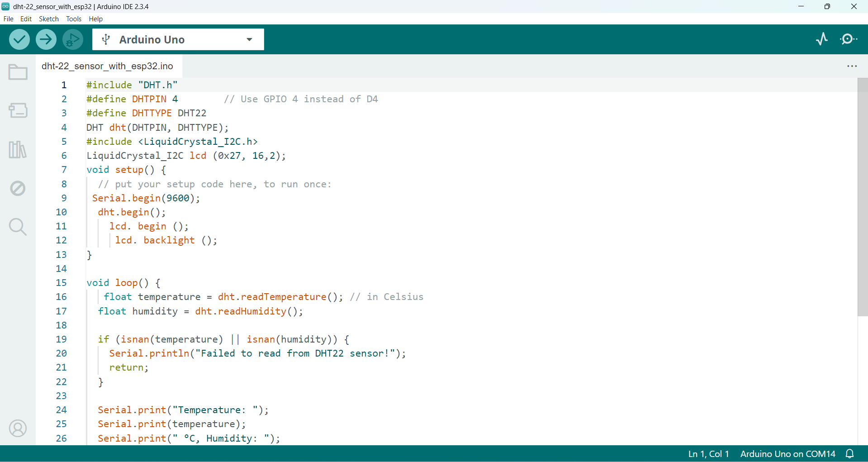Click the dht.readHumidity() line
This screenshot has width=868, height=462.
pos(200,311)
